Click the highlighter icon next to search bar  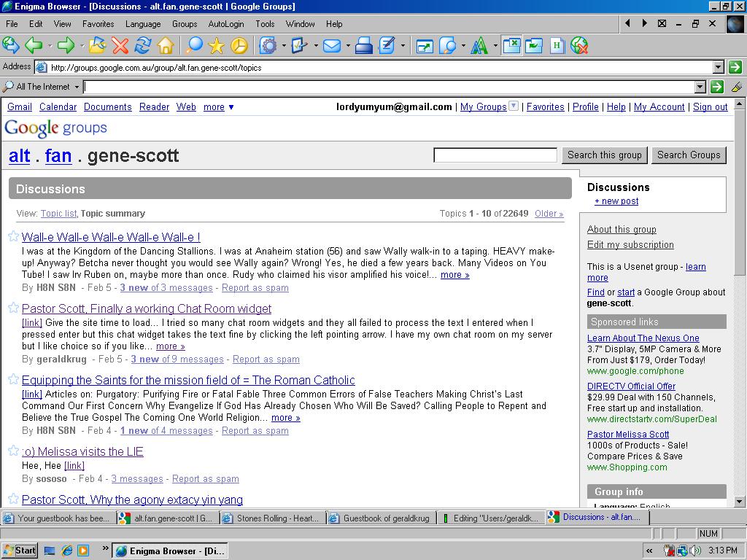coord(737,87)
